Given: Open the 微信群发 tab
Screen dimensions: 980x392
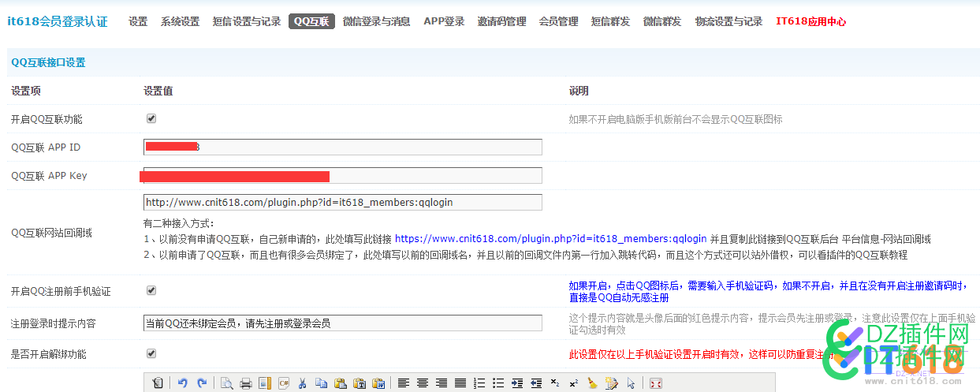Looking at the screenshot, I should tap(662, 21).
